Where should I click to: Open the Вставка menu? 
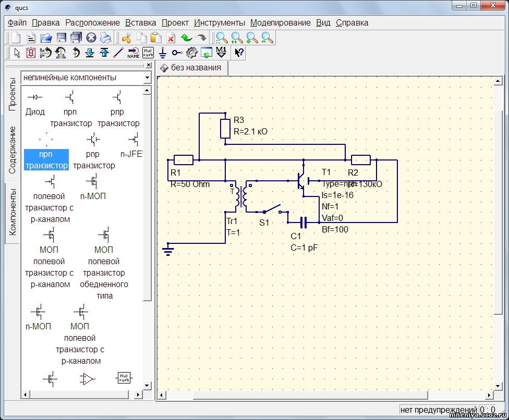pyautogui.click(x=141, y=23)
